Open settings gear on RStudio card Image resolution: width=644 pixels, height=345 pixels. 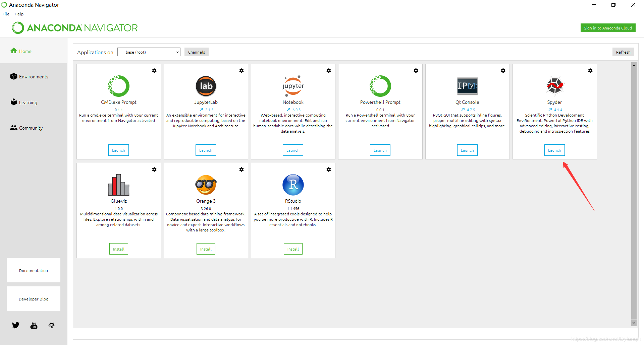point(329,169)
